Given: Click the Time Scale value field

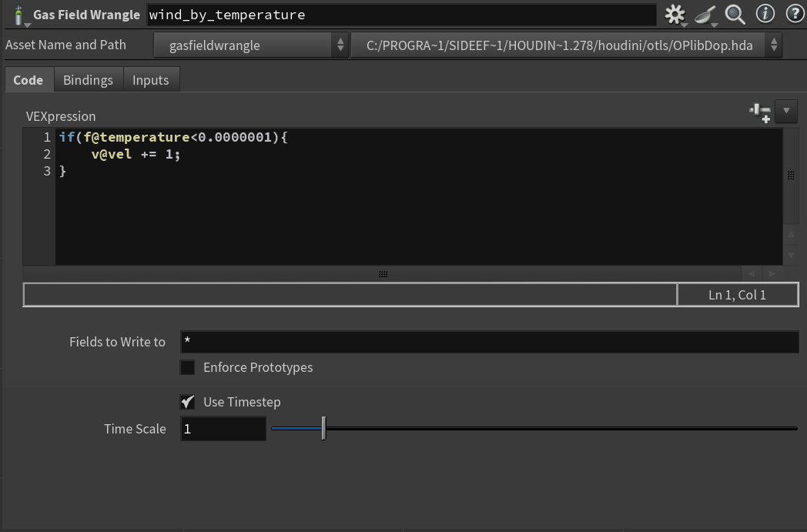Looking at the screenshot, I should pyautogui.click(x=223, y=429).
